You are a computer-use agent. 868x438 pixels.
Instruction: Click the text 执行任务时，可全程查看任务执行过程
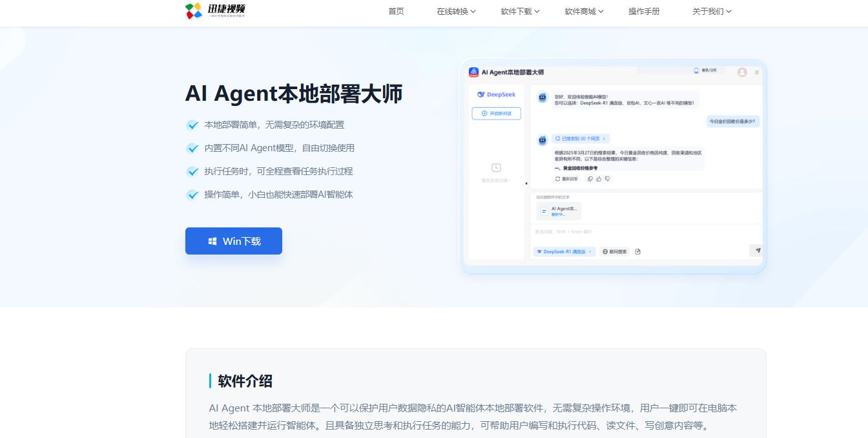pyautogui.click(x=279, y=171)
